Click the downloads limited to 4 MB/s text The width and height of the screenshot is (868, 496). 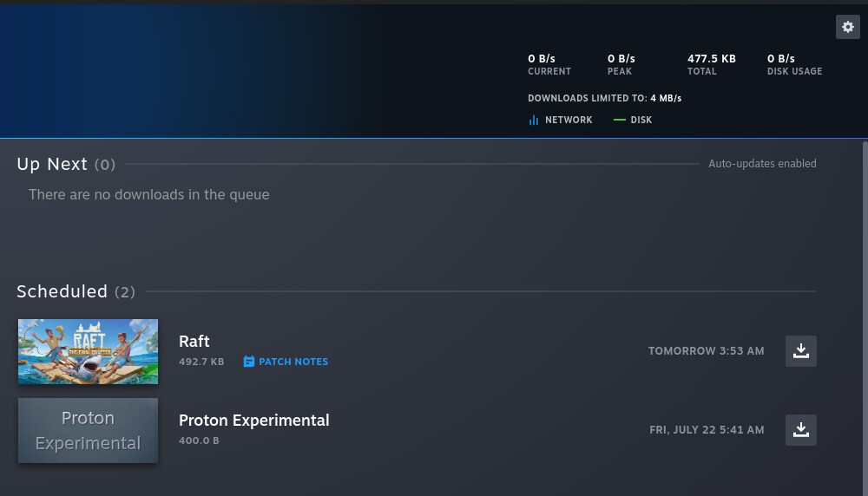[x=604, y=98]
